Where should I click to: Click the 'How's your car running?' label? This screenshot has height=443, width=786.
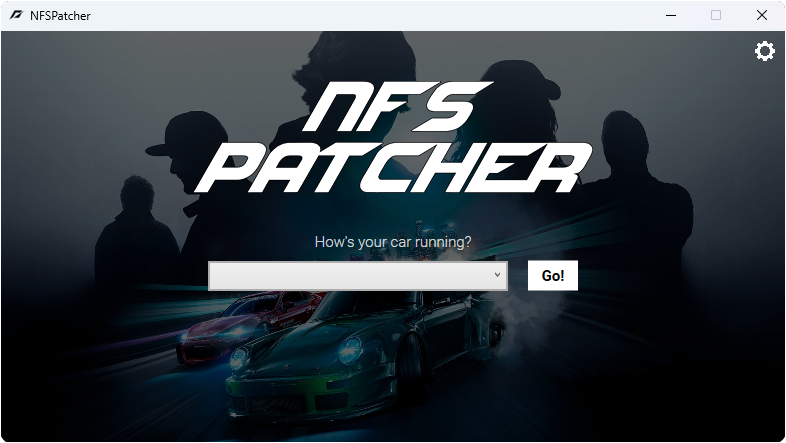point(393,242)
